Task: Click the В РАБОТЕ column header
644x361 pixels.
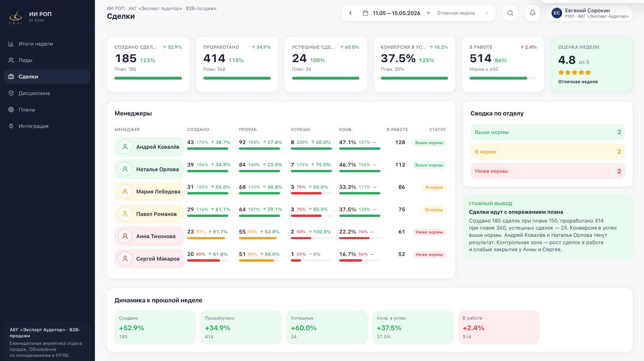Action: [x=397, y=130]
